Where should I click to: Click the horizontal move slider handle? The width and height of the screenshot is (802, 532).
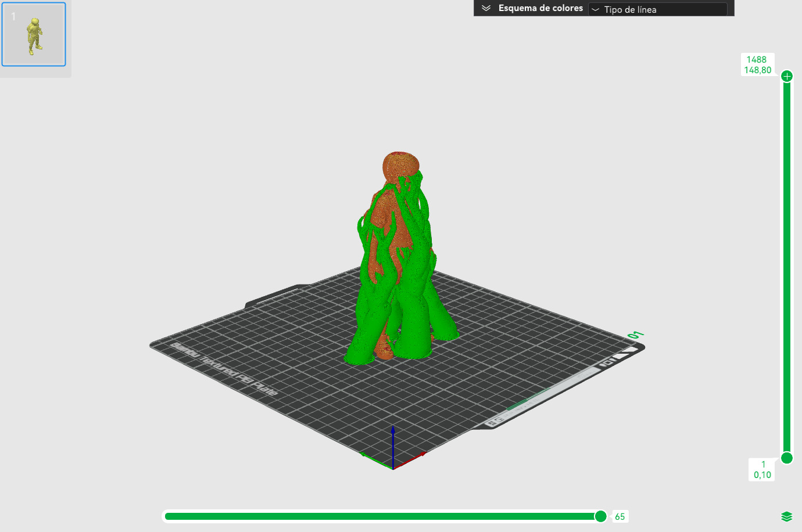tap(601, 516)
